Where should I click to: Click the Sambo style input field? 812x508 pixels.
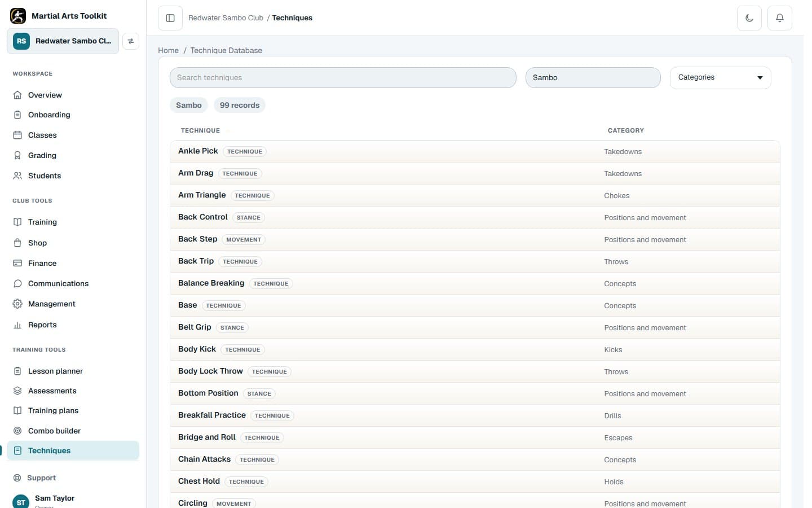(x=593, y=77)
